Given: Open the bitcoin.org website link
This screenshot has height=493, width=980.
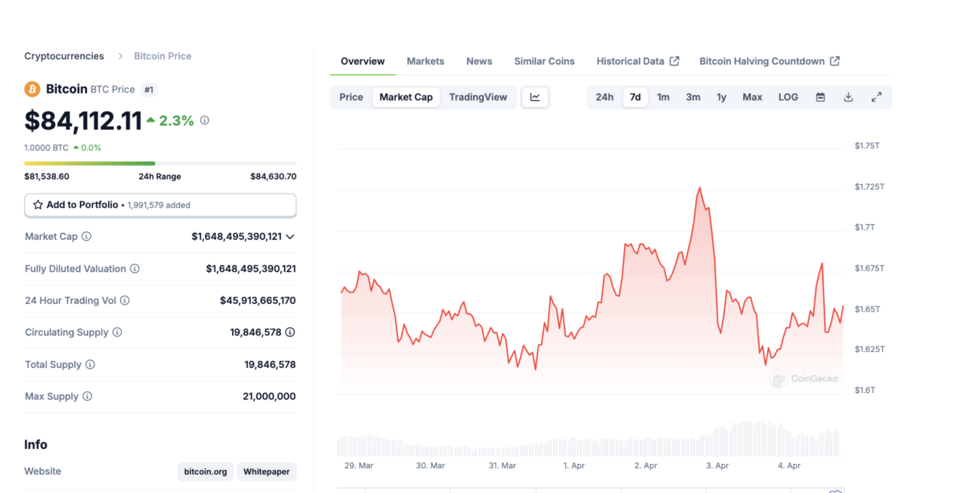Looking at the screenshot, I should point(205,471).
